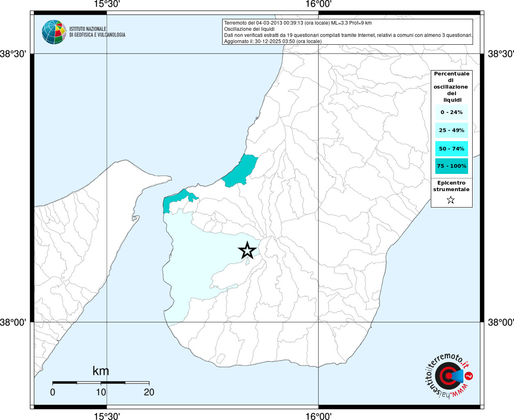Select the 0 - 24% legend swatch
Viewport: 514px width, 420px height.
(x=452, y=112)
